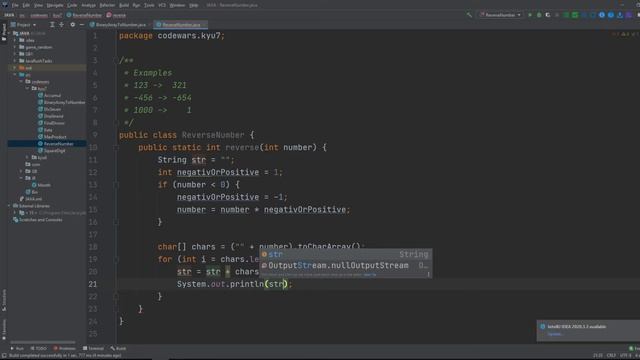This screenshot has width=640, height=360.
Task: Open the project panel gear settings
Action: pyautogui.click(x=73, y=24)
